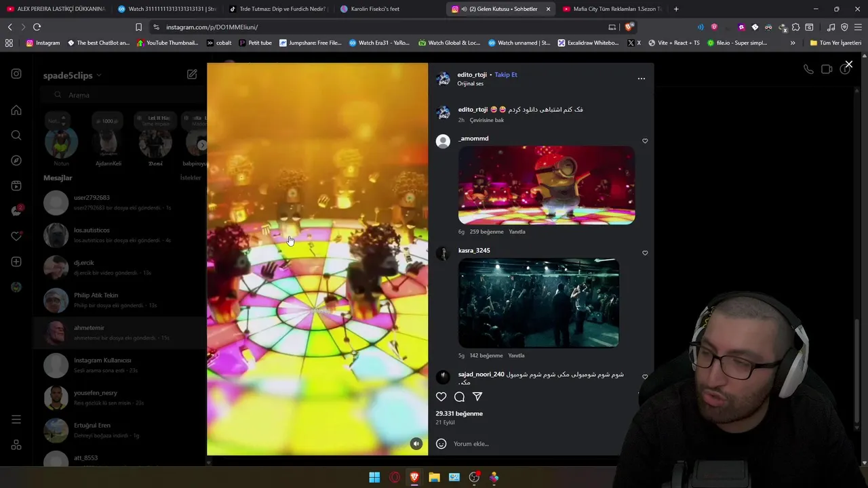Open the cobalt bookmark
Image resolution: width=868 pixels, height=488 pixels.
(219, 43)
